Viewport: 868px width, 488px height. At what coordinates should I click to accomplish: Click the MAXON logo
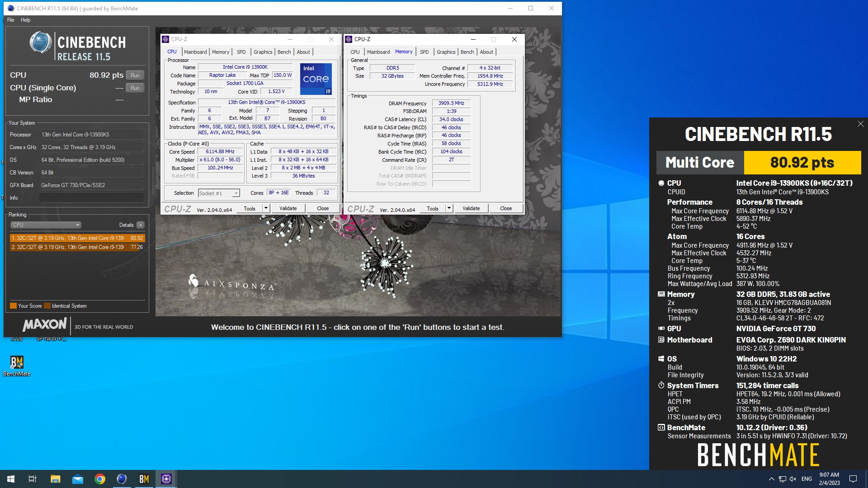point(45,324)
